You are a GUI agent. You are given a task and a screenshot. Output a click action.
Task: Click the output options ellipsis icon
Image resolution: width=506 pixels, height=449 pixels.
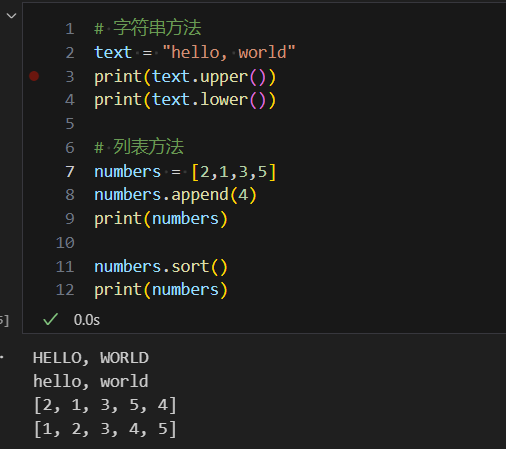[2, 358]
